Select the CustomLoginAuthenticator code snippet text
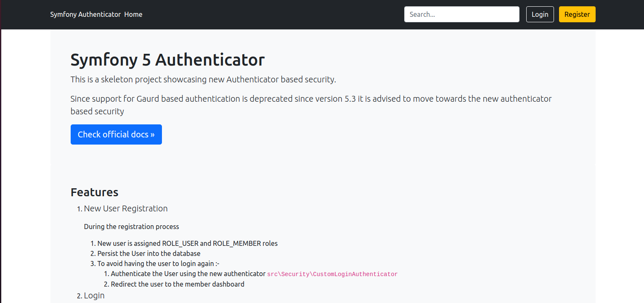 pyautogui.click(x=332, y=274)
